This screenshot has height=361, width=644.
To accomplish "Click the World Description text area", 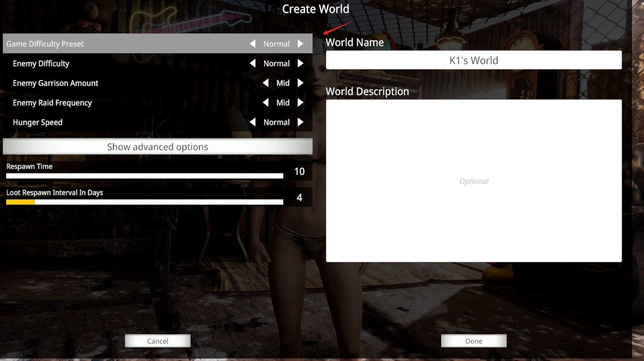I will (x=474, y=181).
